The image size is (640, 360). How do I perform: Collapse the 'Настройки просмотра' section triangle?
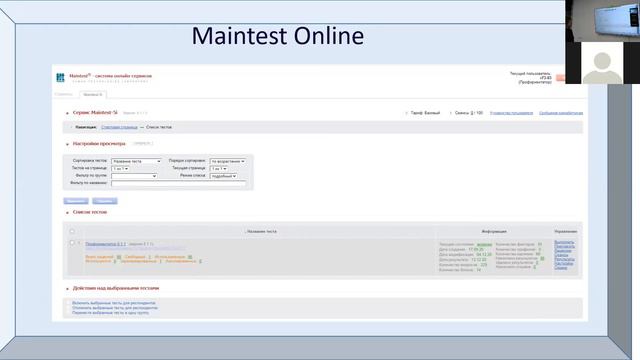pyautogui.click(x=67, y=144)
